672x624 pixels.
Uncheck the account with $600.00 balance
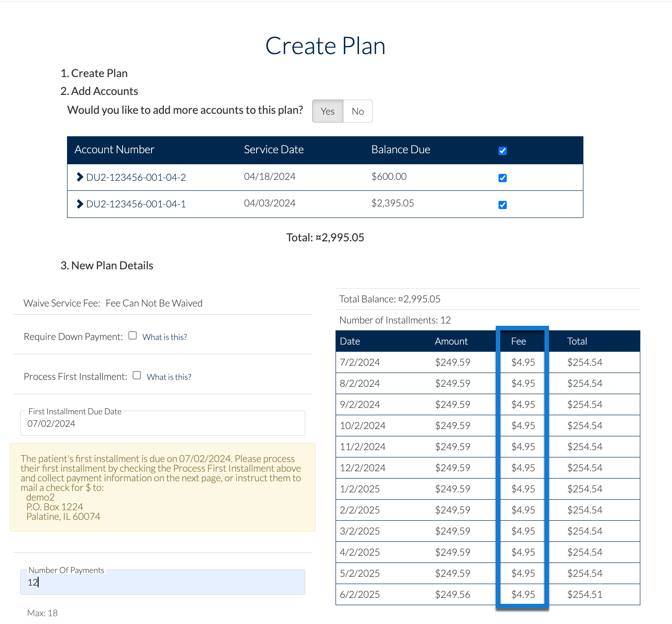[x=502, y=178]
